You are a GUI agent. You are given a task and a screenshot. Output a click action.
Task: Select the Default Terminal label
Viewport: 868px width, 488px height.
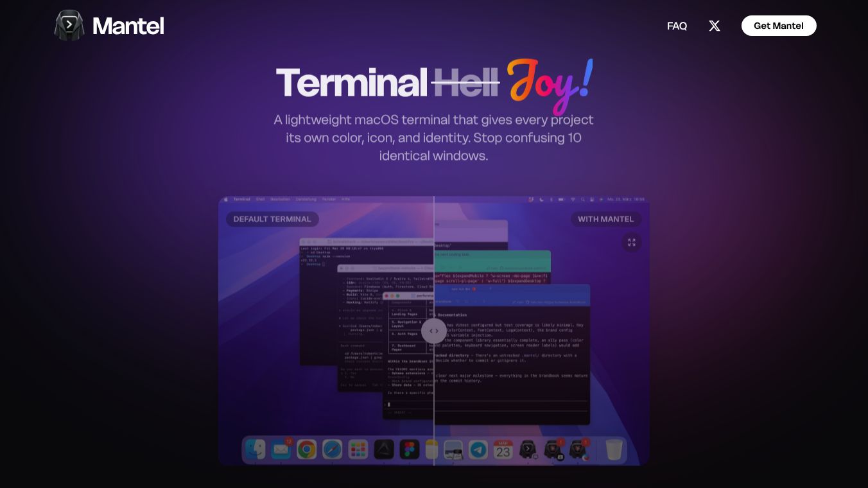(272, 219)
